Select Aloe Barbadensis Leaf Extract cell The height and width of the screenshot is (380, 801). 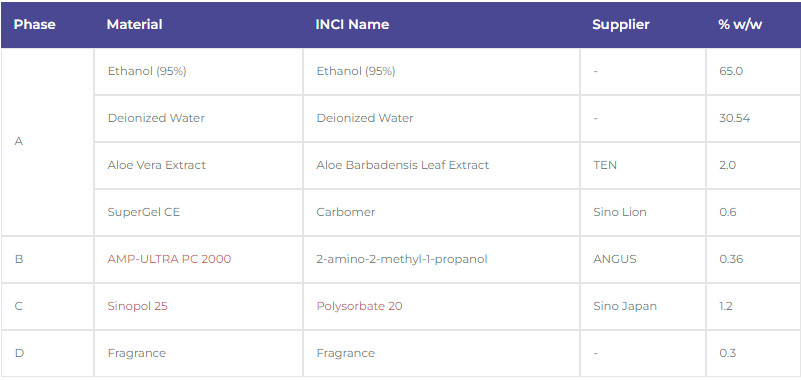pyautogui.click(x=442, y=165)
